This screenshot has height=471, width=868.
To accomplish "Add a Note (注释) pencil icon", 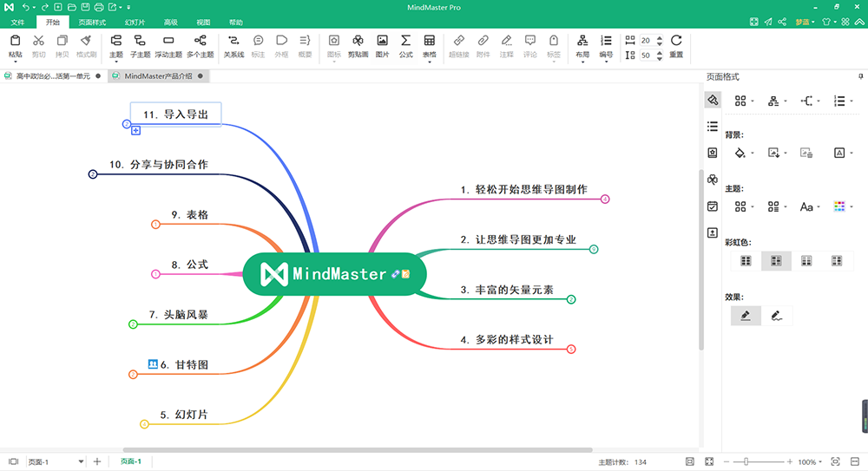I will pos(507,46).
